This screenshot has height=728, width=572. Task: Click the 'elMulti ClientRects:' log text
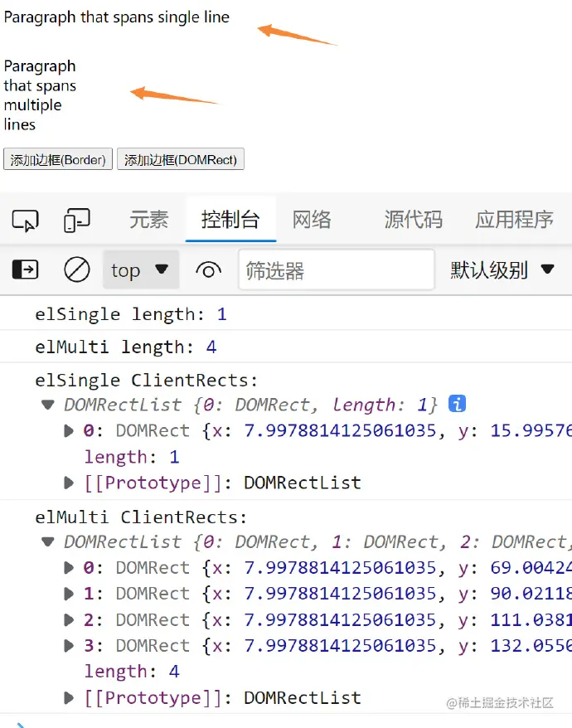coord(141,517)
